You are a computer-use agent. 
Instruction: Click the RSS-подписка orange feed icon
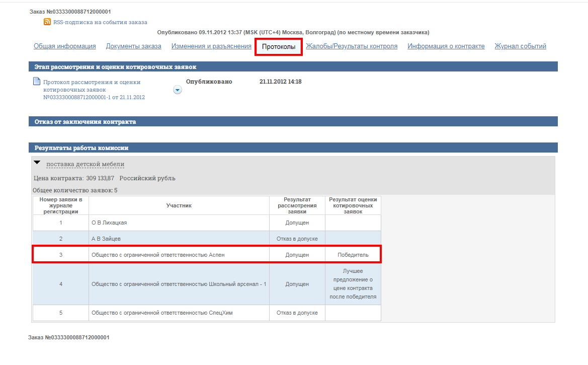[x=47, y=22]
